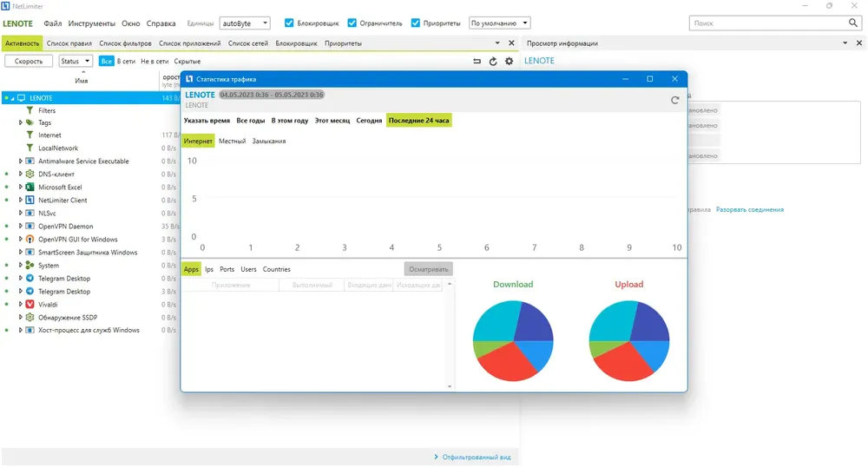868x467 pixels.
Task: Click the cyan slice of Upload pie
Action: [614, 322]
